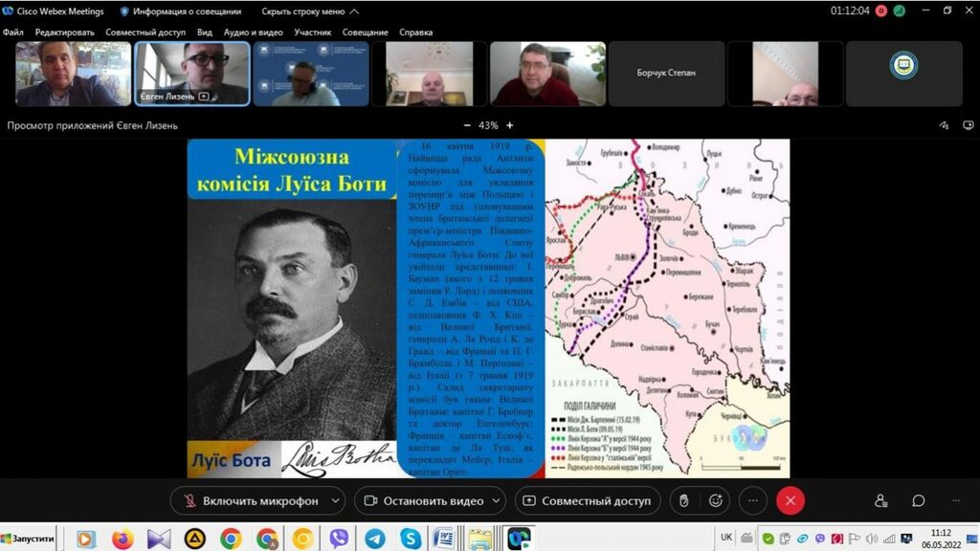Collapse menu bar via Скрыть строку меню
The height and width of the screenshot is (551, 980).
(x=310, y=11)
